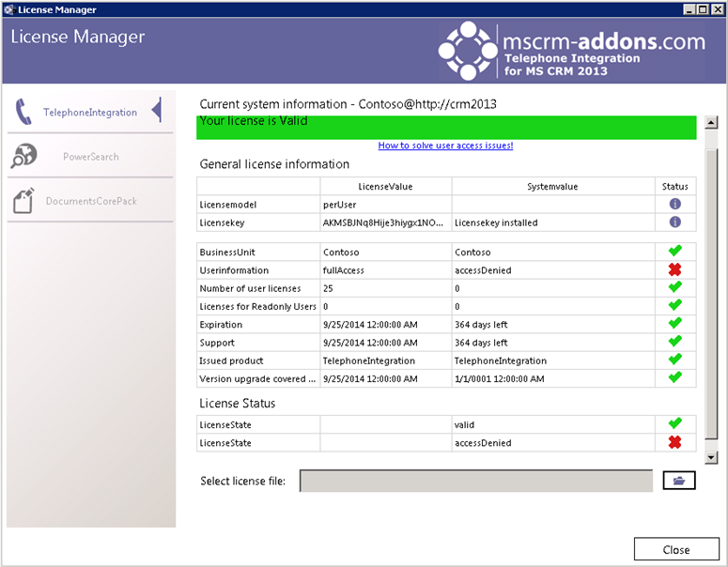The image size is (728, 567).
Task: Click the scrollbar up arrow
Action: point(711,122)
